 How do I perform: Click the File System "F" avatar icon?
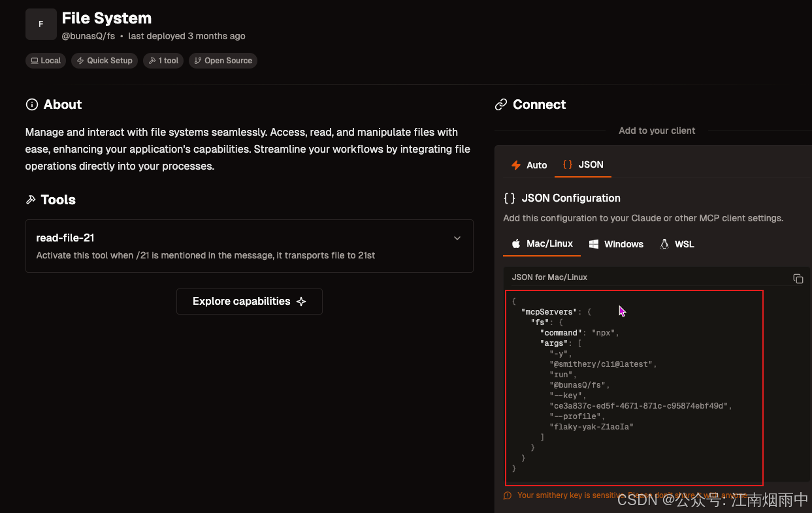pyautogui.click(x=41, y=24)
